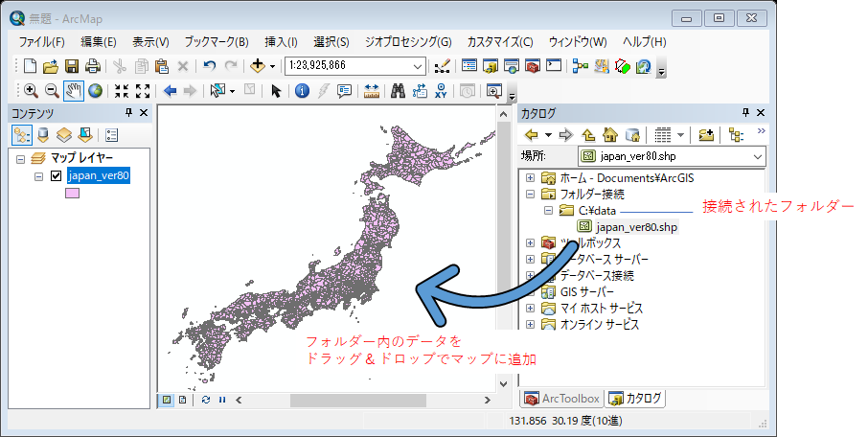The image size is (868, 437).
Task: Go to home folder in Catalog
Action: (x=610, y=134)
